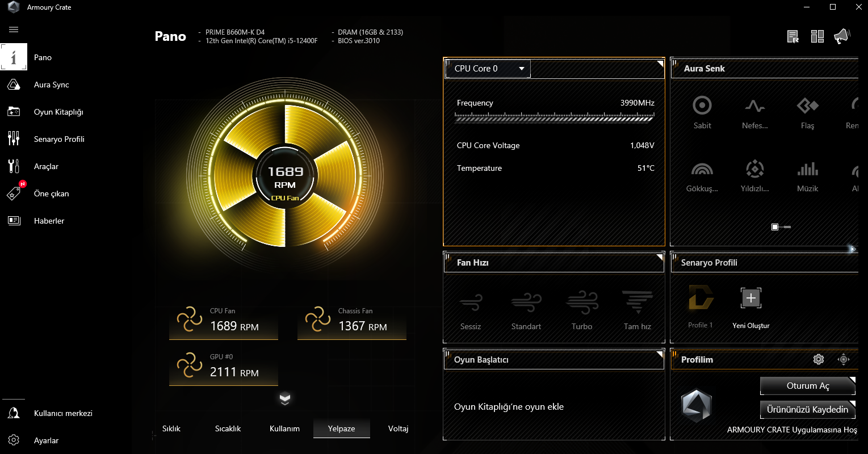The image size is (868, 454).
Task: Expand the Oyun Başlatıcı panel corner
Action: [x=660, y=355]
